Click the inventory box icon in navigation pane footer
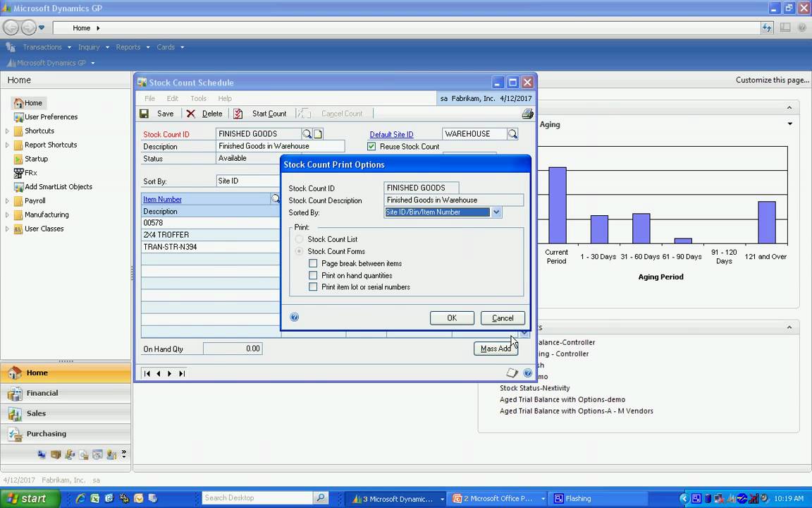This screenshot has height=508, width=812. 56,454
